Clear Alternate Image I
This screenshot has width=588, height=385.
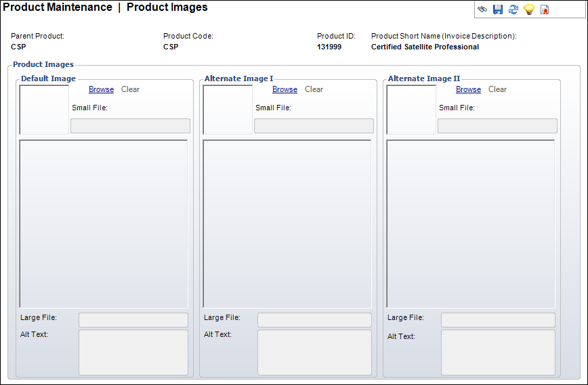(314, 89)
